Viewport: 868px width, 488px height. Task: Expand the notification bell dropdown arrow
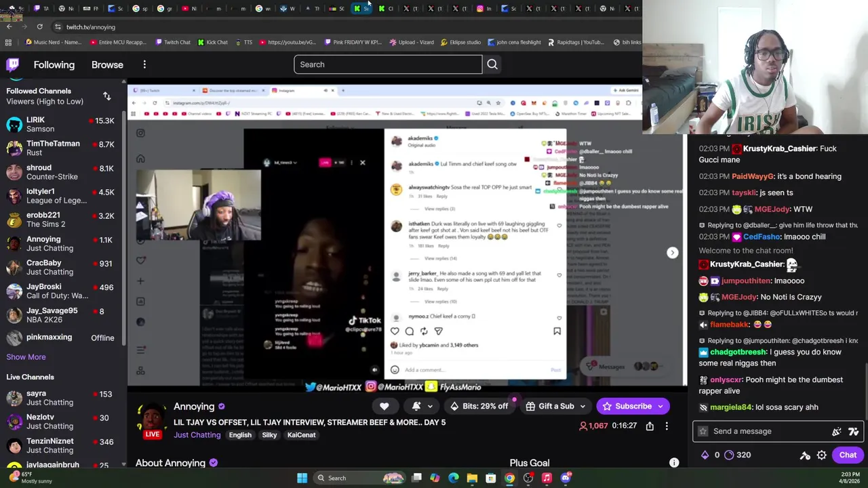click(x=430, y=407)
